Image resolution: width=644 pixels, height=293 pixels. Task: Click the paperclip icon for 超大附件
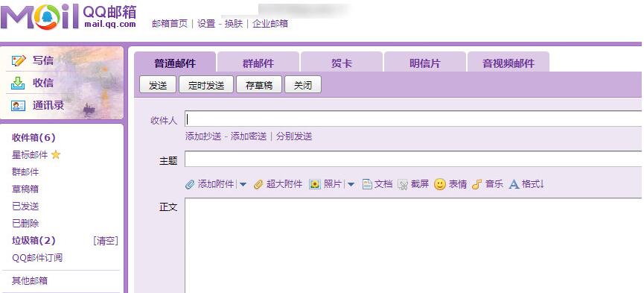coord(258,184)
